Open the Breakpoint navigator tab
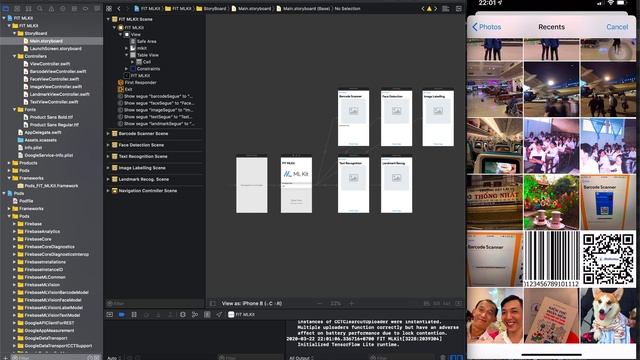Image resolution: width=640 pixels, height=360 pixels. click(86, 8)
